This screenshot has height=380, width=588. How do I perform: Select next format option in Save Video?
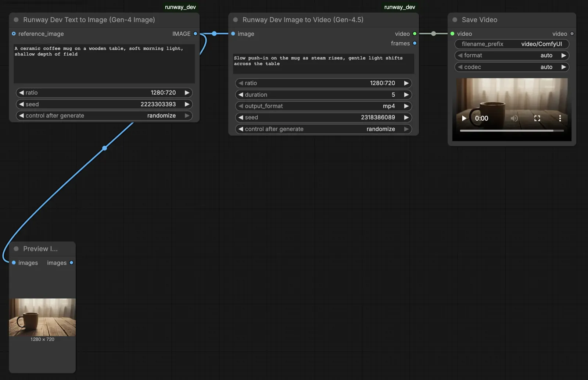click(564, 56)
